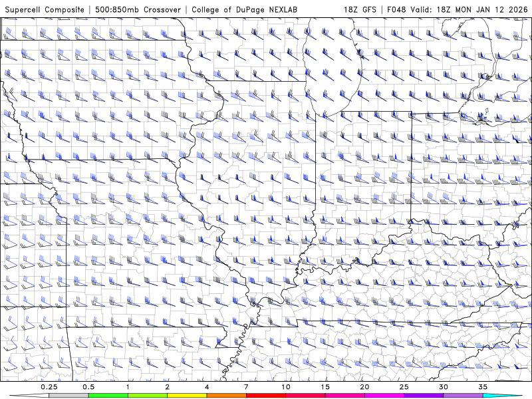532x399 pixels.
Task: Click the "F048" forecast hour text
Action: click(x=396, y=9)
